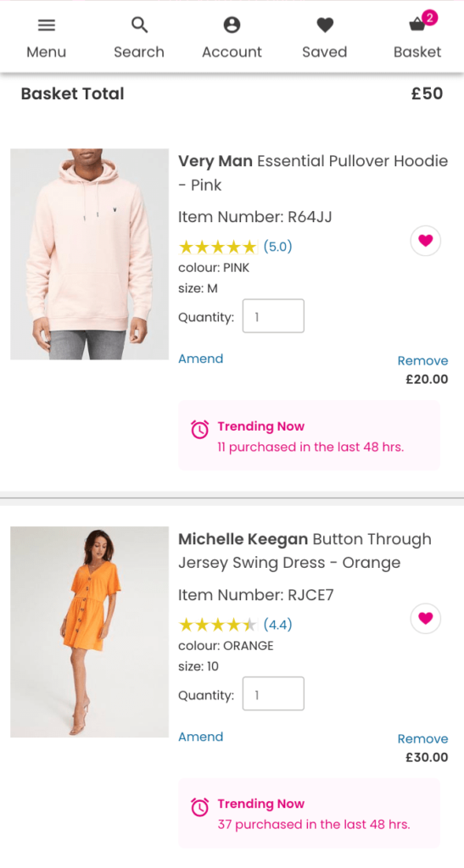Viewport: 464px width, 868px height.
Task: Open the hamburger Menu icon
Action: click(x=47, y=25)
